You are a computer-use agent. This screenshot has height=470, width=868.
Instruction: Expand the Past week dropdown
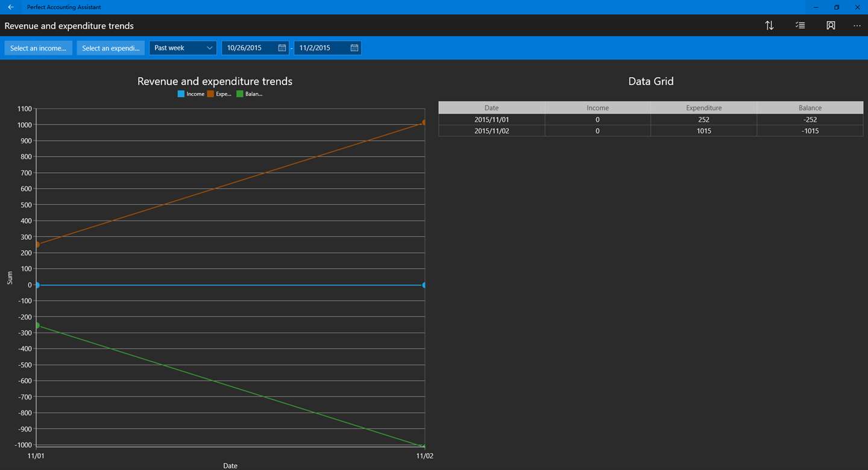(x=183, y=48)
